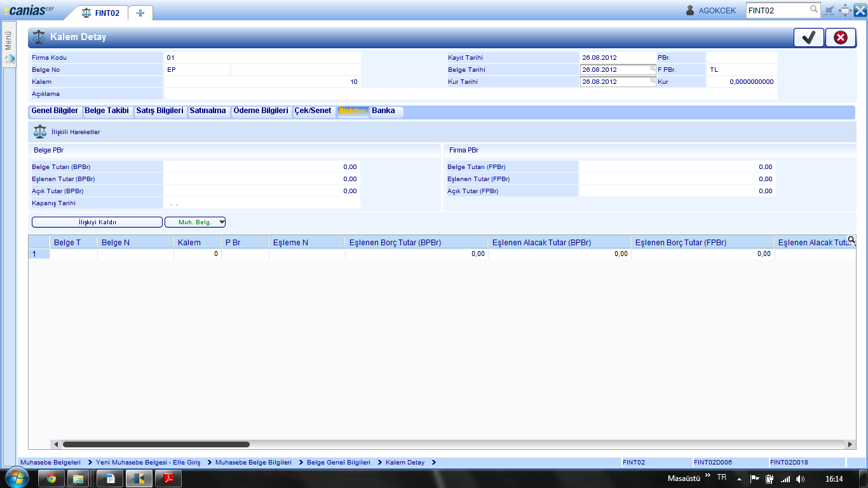Click Show desktop button on the taskbar

tap(863, 478)
